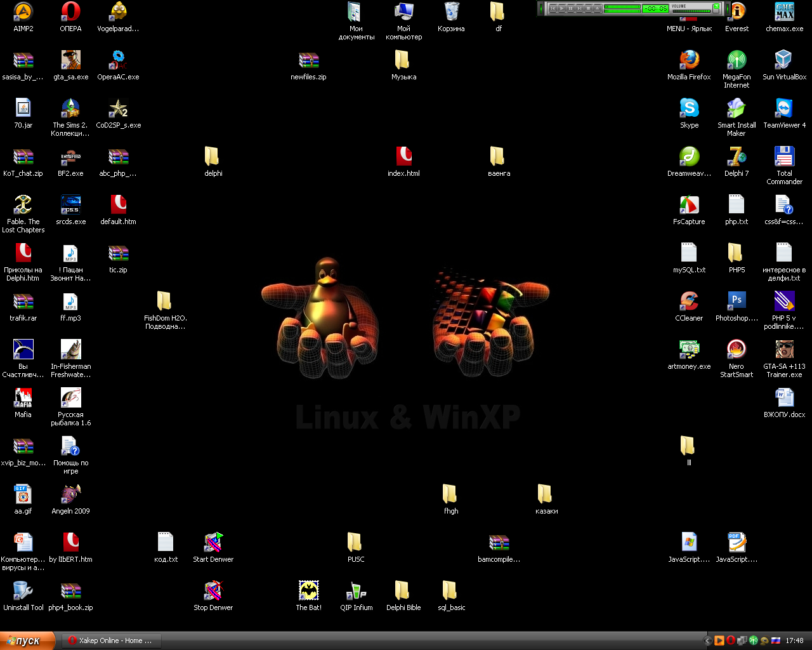812x650 pixels.
Task: Click the Sun VirtualBox desktop icon
Action: pos(784,60)
